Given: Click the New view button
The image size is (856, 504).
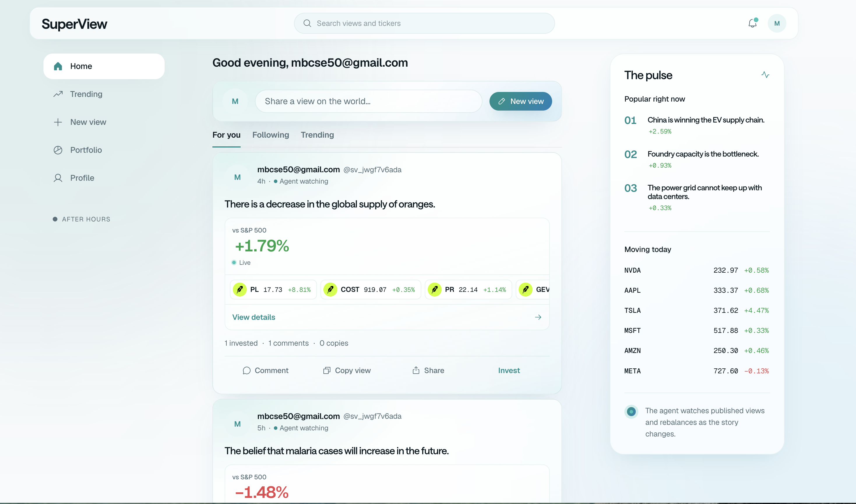Looking at the screenshot, I should point(520,101).
